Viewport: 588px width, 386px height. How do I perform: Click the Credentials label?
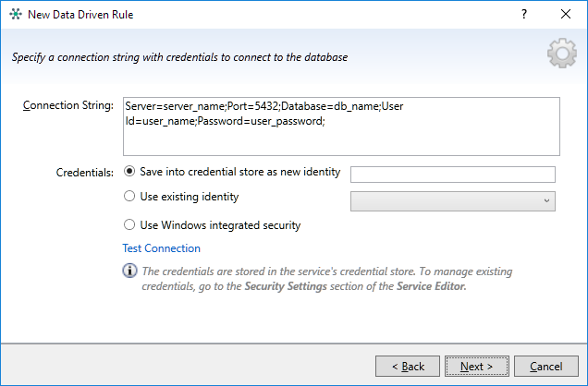86,172
